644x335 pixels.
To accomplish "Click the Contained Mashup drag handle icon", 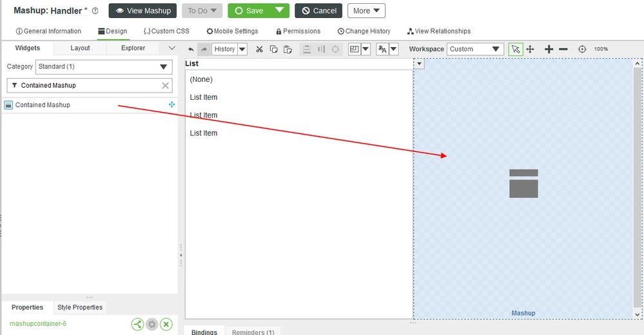I will tap(171, 104).
